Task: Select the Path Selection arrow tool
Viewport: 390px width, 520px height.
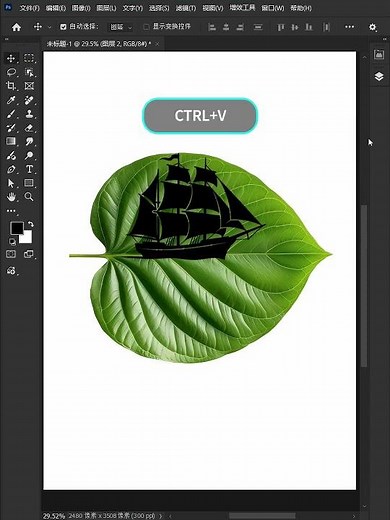Action: point(11,183)
